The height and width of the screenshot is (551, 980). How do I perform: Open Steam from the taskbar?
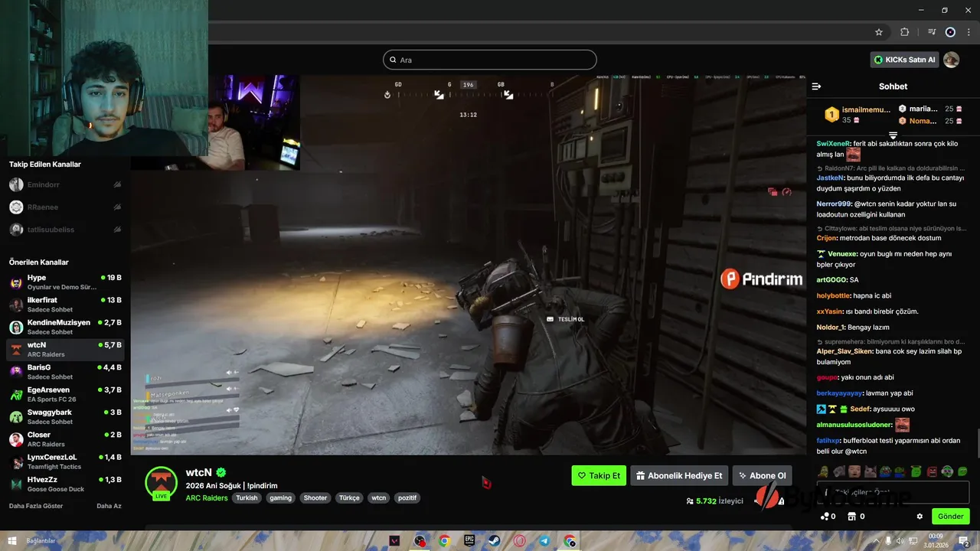tap(495, 540)
